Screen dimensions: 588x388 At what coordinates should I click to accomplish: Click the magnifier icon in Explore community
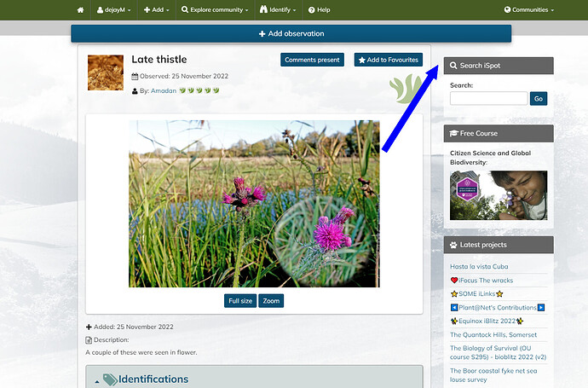tap(185, 9)
